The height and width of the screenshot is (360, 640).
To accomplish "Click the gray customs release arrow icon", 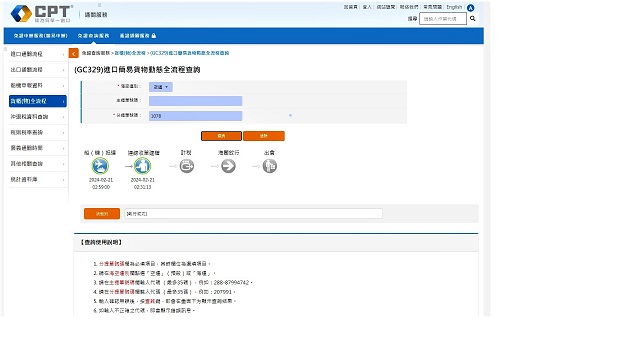I will (228, 166).
